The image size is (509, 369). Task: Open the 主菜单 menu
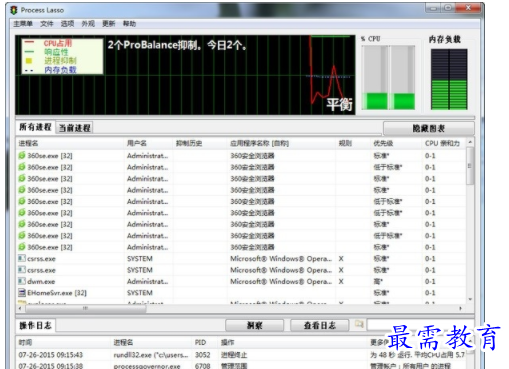pos(23,24)
